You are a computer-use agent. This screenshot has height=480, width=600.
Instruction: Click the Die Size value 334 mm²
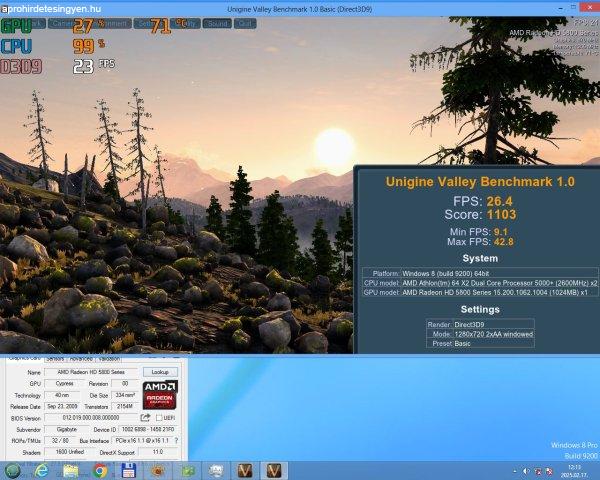pos(125,395)
